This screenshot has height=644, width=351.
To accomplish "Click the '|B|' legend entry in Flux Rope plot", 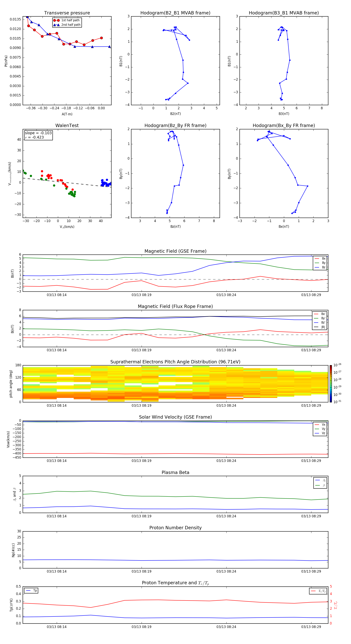I will pos(320,327).
